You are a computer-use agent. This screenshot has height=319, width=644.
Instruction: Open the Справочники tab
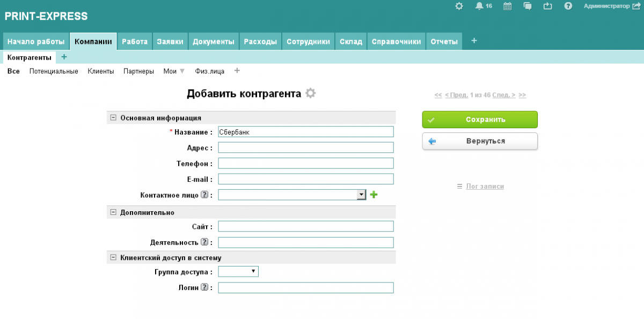[396, 41]
